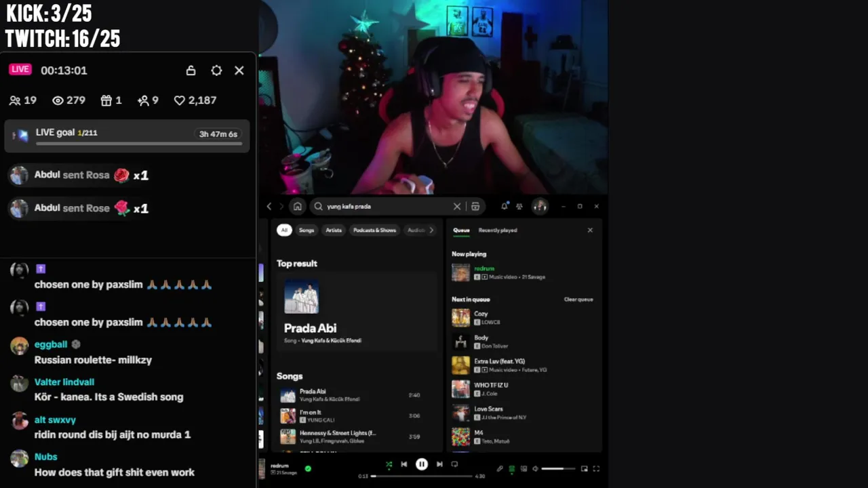This screenshot has height=488, width=868.
Task: Click the Yung Kafa & Kücük Efendi artist link
Action: point(332,340)
